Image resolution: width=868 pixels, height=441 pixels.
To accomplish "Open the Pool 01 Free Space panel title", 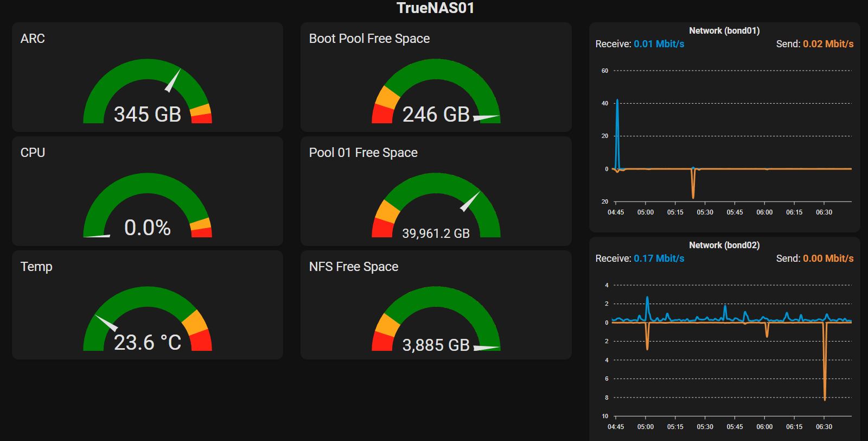I will click(x=363, y=153).
